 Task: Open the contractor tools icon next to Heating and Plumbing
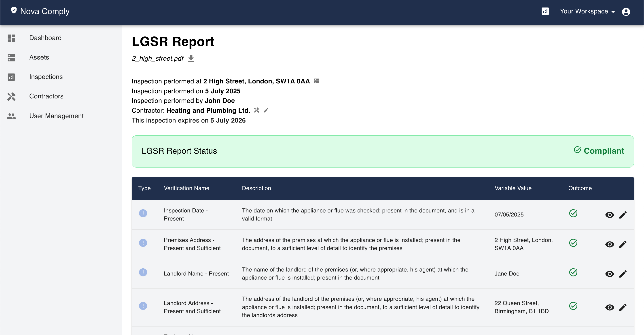(x=257, y=110)
